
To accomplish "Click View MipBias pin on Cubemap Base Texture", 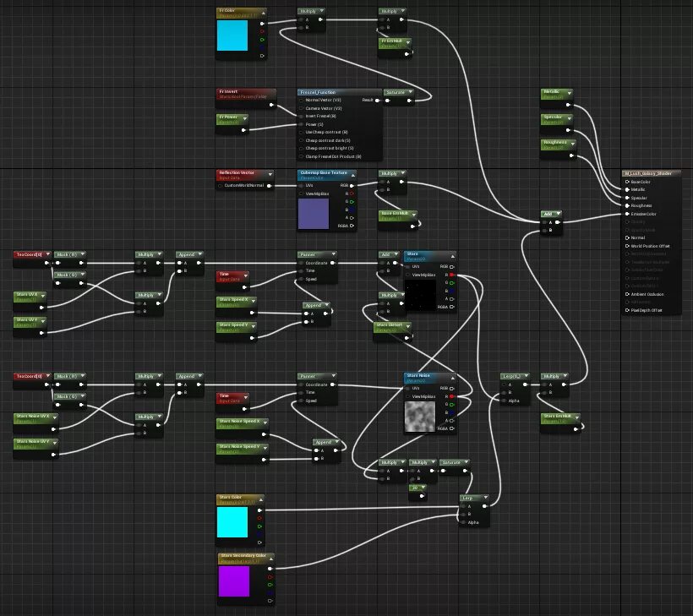I will (302, 194).
